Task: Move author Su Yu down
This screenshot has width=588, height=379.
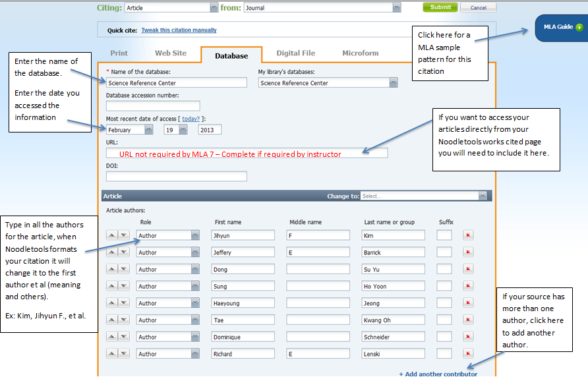Action: coord(124,269)
